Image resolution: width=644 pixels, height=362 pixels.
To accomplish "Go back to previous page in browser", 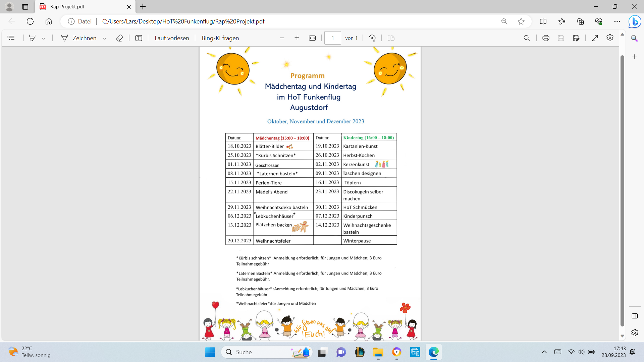I will pyautogui.click(x=12, y=21).
